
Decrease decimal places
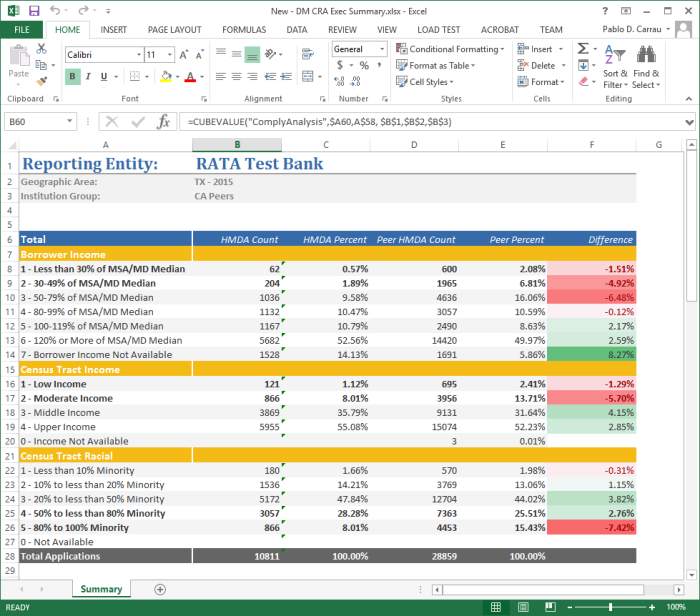355,81
